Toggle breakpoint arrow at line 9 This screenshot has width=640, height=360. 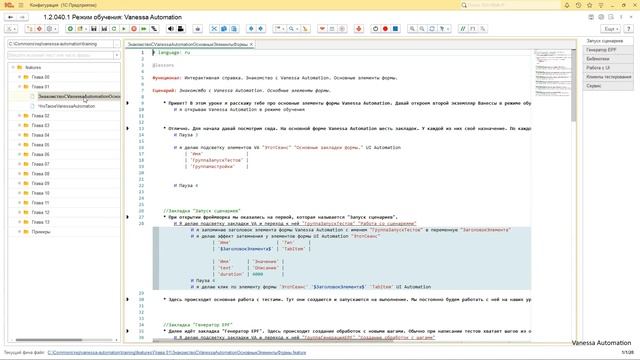click(x=127, y=103)
